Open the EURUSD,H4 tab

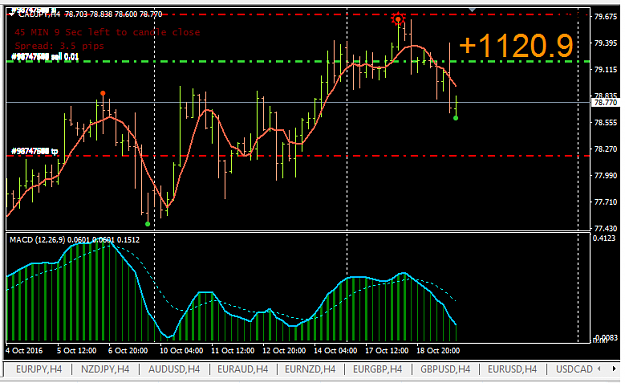(x=512, y=369)
